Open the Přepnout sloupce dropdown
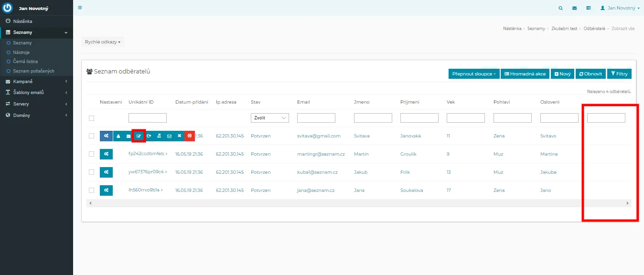 click(474, 74)
